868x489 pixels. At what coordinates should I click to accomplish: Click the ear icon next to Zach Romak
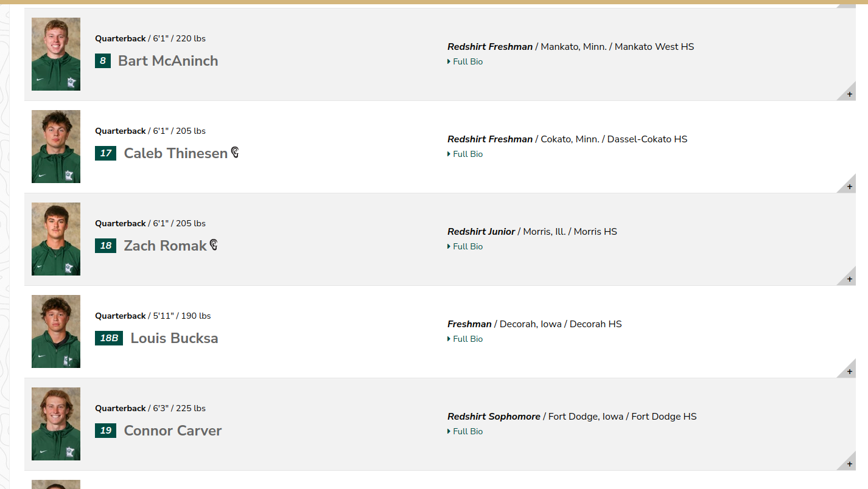[214, 244]
